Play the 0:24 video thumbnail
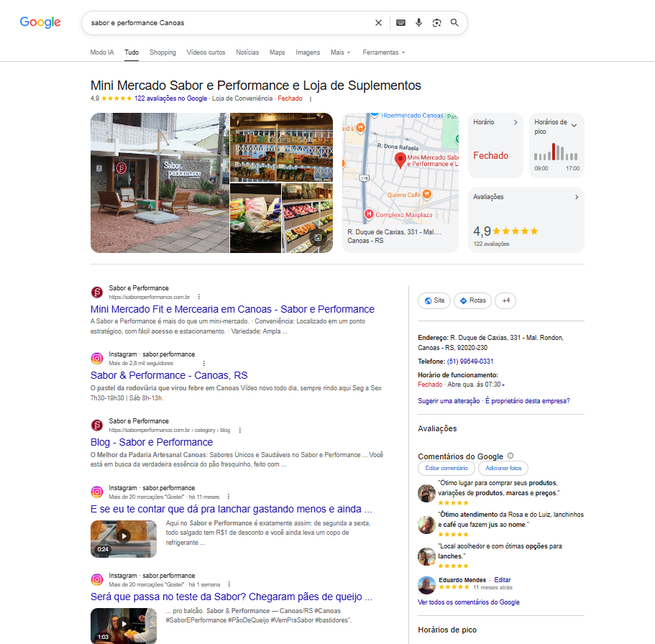 [124, 539]
